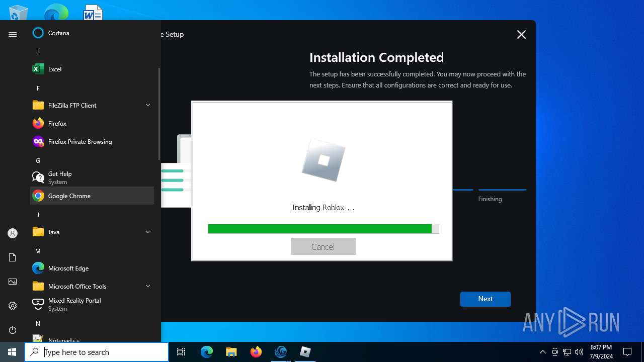Viewport: 644px width, 362px height.
Task: Expand the Microsoft Office Tools group
Action: (148, 286)
